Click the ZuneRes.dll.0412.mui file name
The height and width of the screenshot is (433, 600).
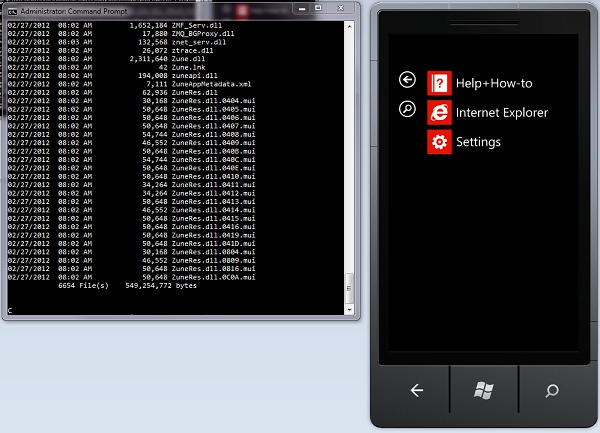point(214,193)
